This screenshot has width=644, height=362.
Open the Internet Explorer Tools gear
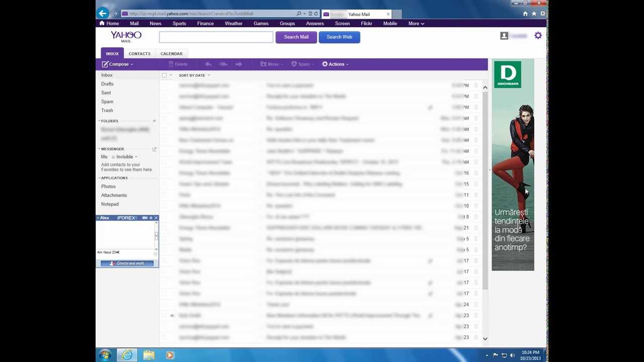coord(542,14)
